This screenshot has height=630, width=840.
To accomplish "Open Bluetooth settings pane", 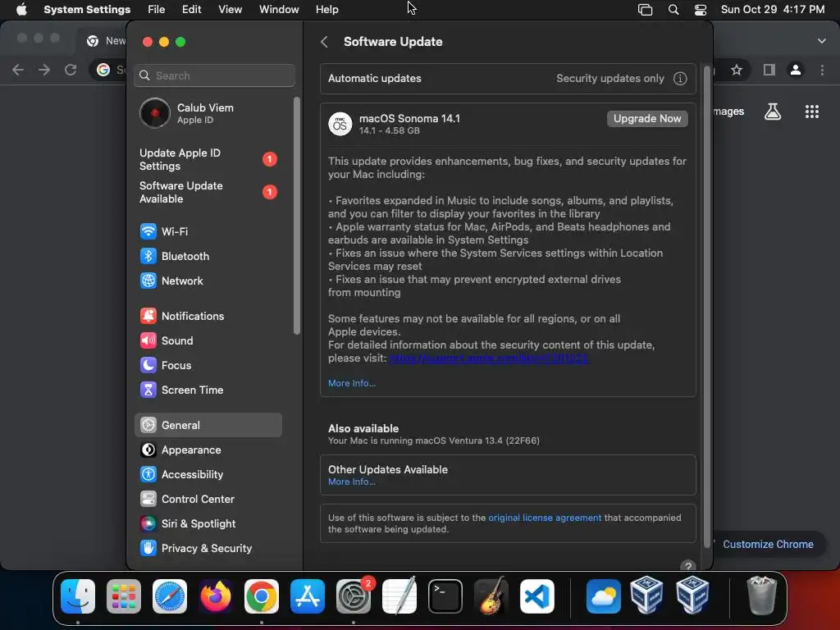I will pyautogui.click(x=208, y=256).
